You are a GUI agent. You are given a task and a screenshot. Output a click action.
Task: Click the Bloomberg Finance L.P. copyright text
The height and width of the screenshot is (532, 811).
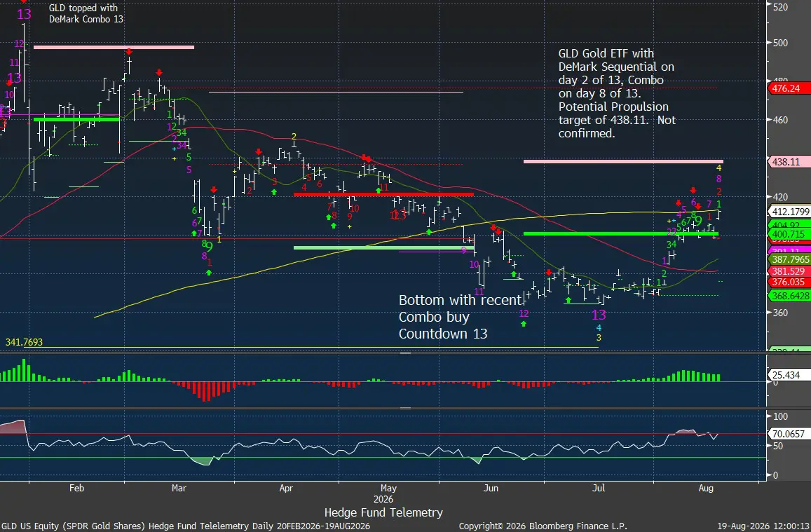coord(543,526)
